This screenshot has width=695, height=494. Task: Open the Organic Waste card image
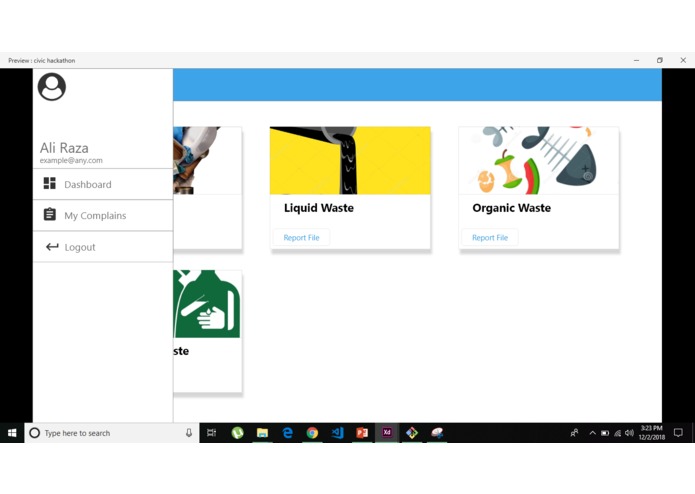[x=539, y=160]
